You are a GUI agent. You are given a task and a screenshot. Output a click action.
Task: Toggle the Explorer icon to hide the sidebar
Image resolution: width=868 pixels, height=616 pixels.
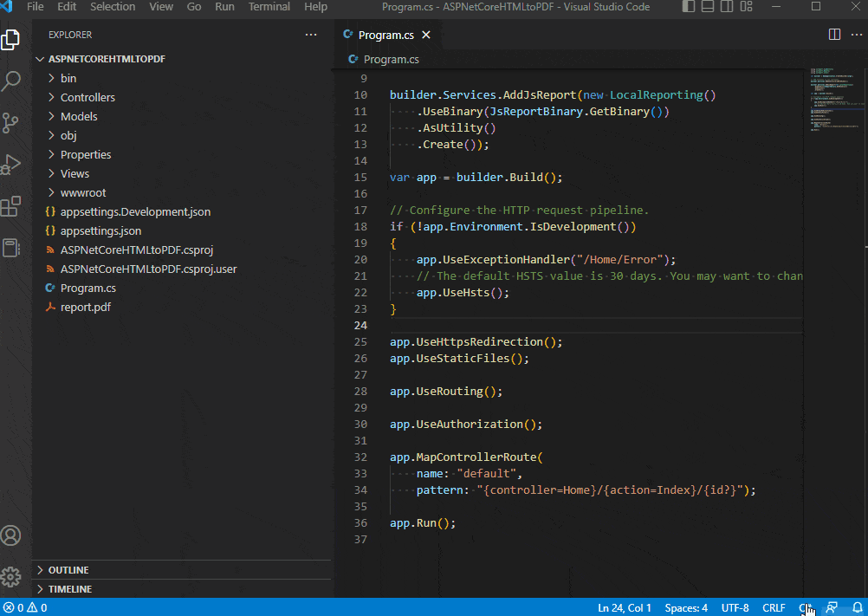coord(12,38)
